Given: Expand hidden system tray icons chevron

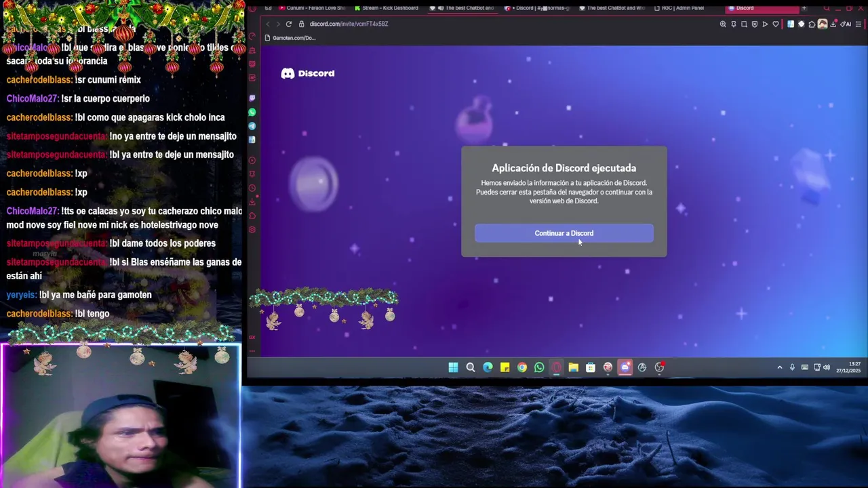Looking at the screenshot, I should tap(780, 367).
